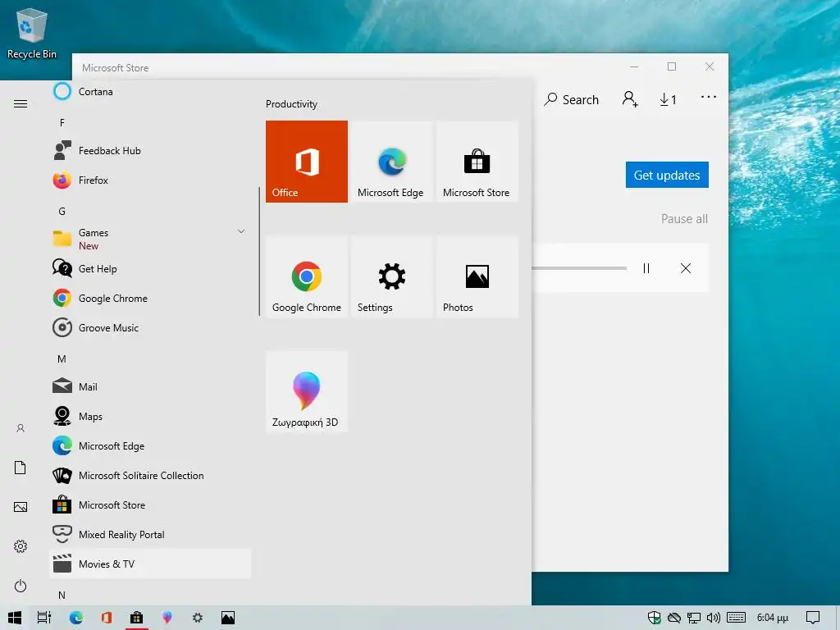Click Search in Microsoft Store window

pos(571,99)
